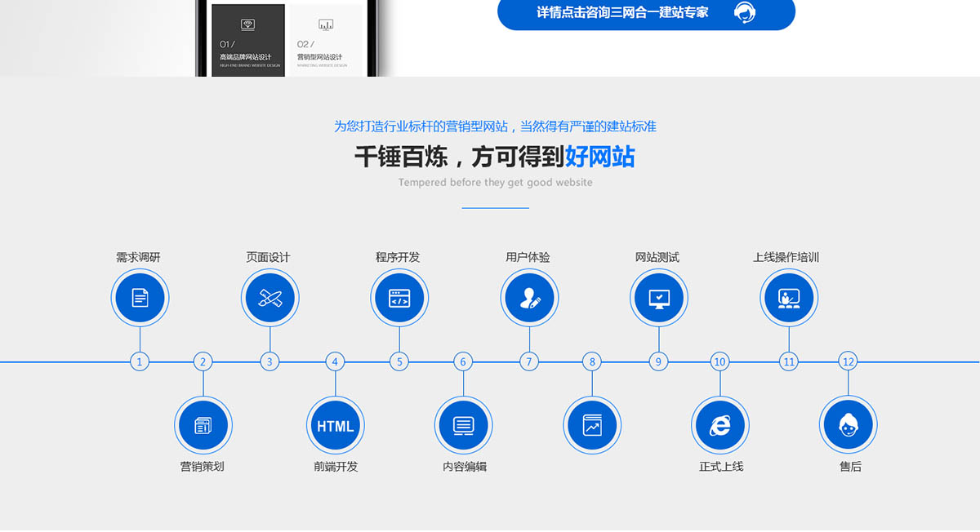The image size is (980, 532).
Task: Click the chart icon under step 8
Action: 592,425
